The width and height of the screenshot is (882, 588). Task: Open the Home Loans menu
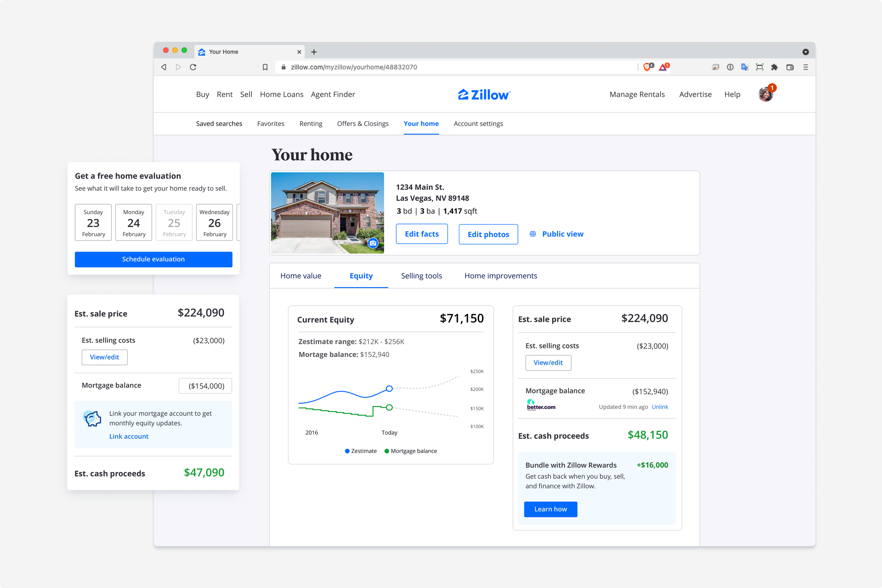[x=282, y=95]
